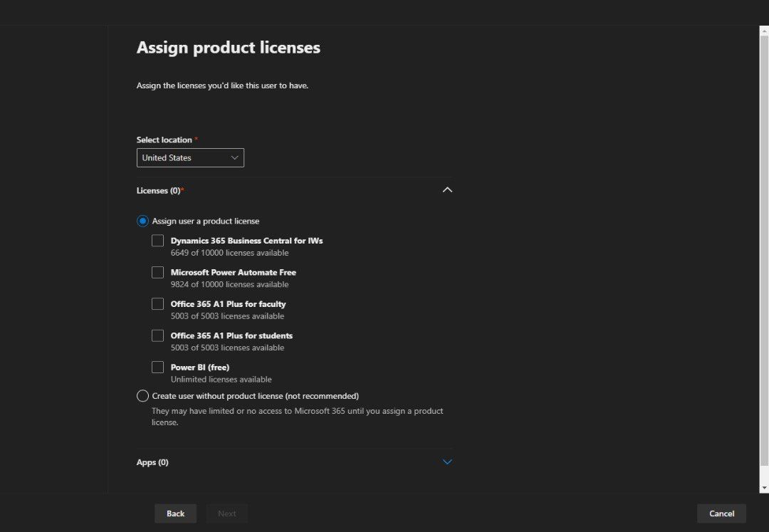
Task: Click the dropdown arrow beside United States
Action: [x=234, y=157]
